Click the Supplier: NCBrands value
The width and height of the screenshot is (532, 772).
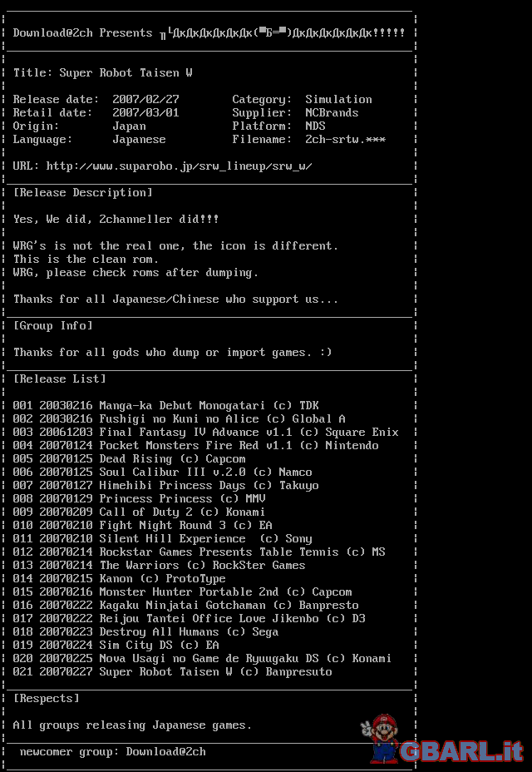pos(332,113)
